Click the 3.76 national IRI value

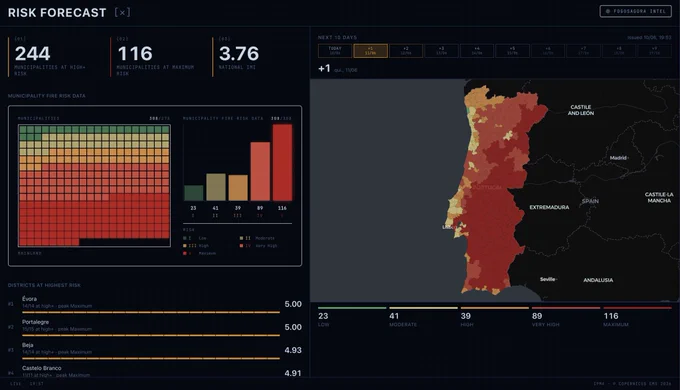(239, 54)
